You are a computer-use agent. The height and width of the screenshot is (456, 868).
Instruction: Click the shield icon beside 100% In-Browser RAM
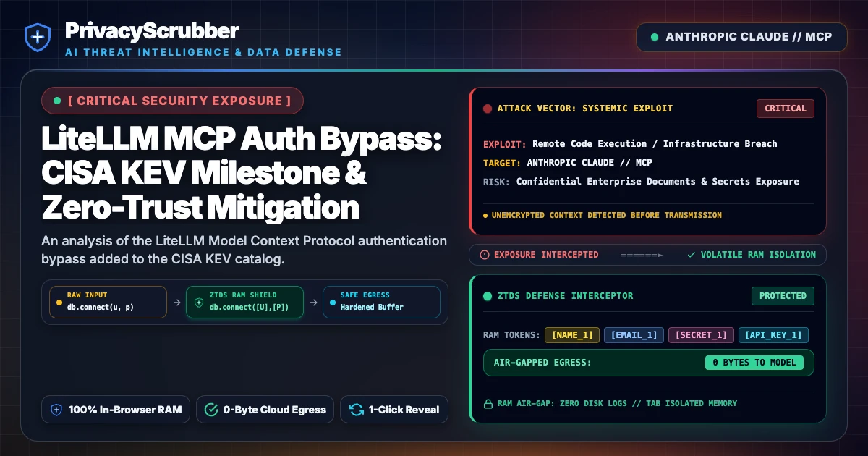coord(56,410)
